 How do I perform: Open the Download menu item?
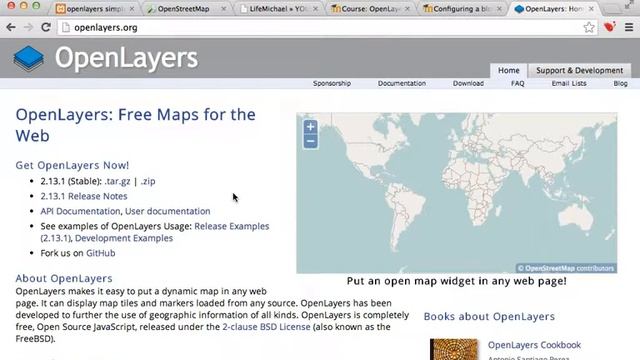(468, 83)
